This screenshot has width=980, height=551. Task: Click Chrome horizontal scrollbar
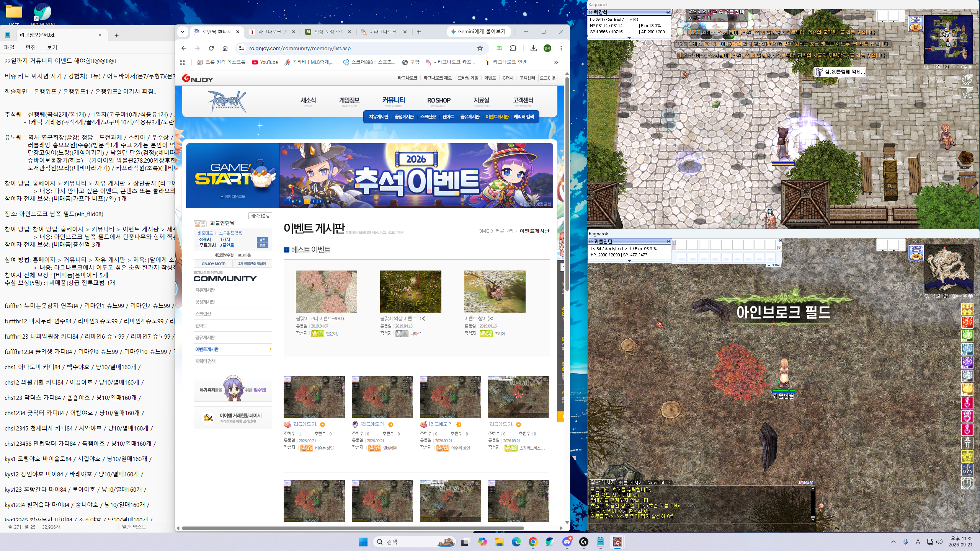point(352,528)
